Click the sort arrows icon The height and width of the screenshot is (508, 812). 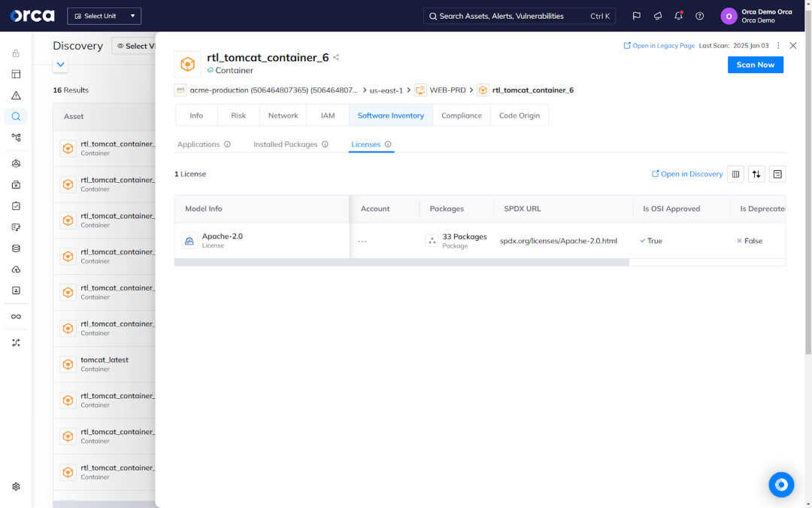(756, 174)
